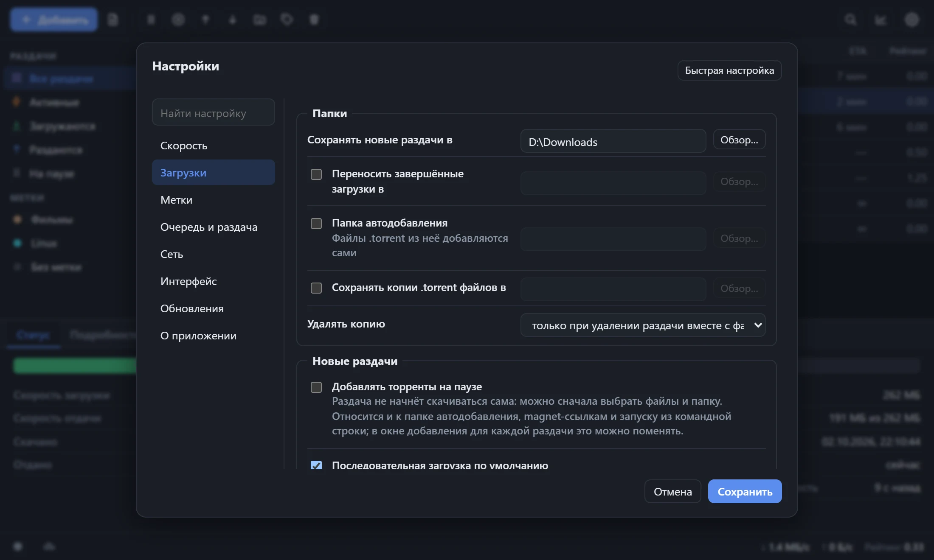The height and width of the screenshot is (560, 934).
Task: Click the green progress bar in status panel
Action: click(x=75, y=366)
